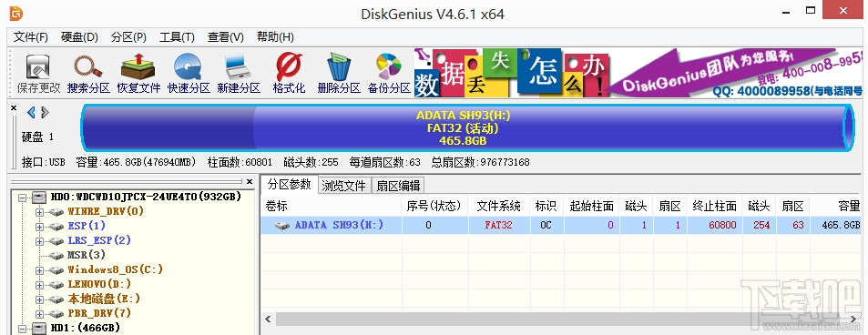Select 本地磁盘(E:) in the tree
Viewport: 868px width, 335px height.
(x=104, y=299)
